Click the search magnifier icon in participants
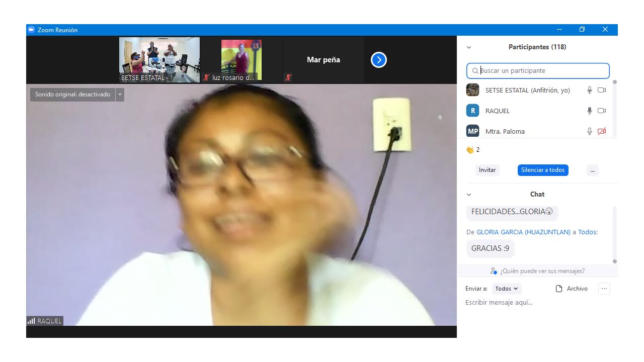Viewport: 644px width, 362px height. [475, 71]
